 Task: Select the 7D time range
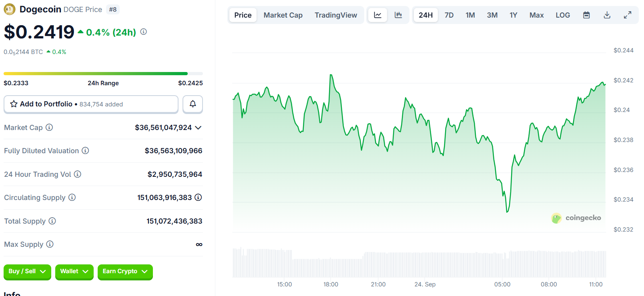[449, 15]
